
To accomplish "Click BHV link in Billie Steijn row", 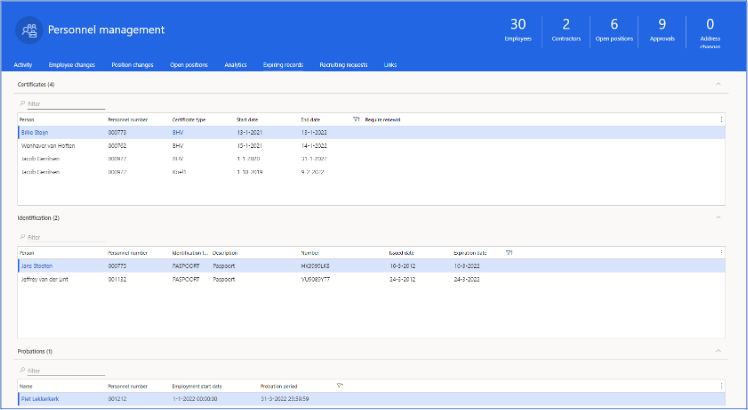I will (x=177, y=133).
